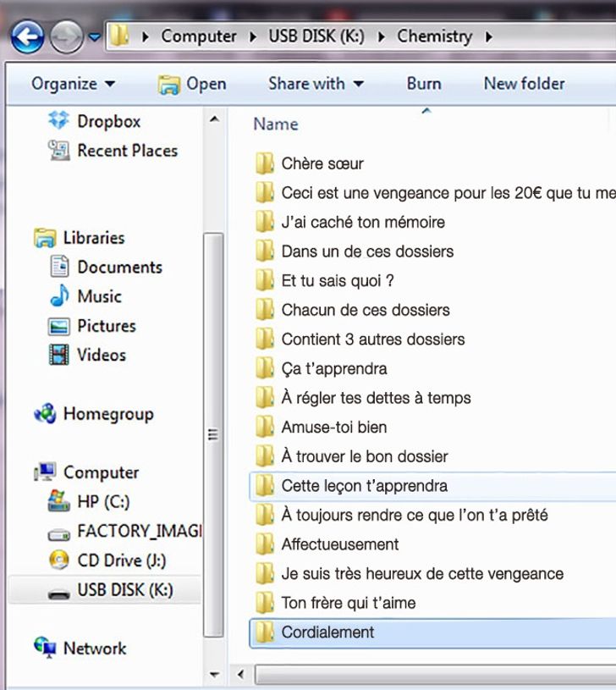Select the Homegroup icon

(x=45, y=414)
